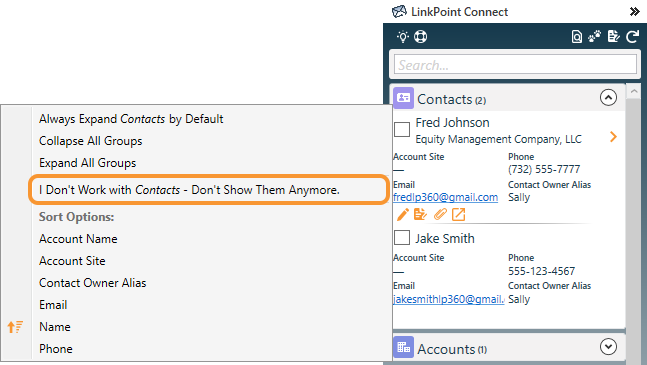Select Always Expand Contacts by Default
647x365 pixels.
point(131,119)
